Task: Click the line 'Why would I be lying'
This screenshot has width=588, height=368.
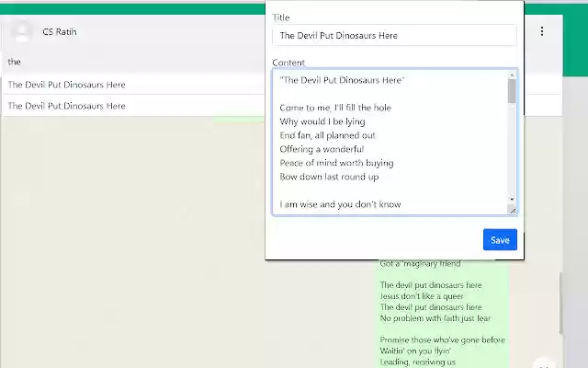Action: tap(322, 121)
